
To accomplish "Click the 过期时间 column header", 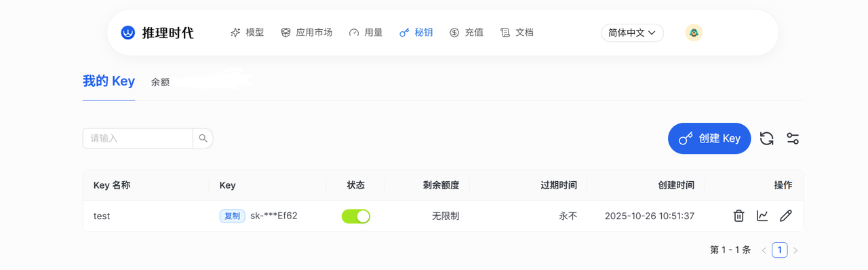I will point(559,185).
